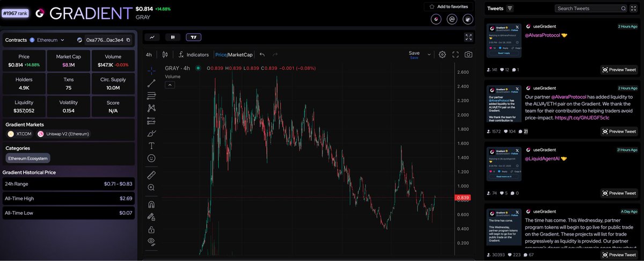Switch to the candlestick chart view
Viewport: 644px width, 261px height.
click(x=173, y=37)
